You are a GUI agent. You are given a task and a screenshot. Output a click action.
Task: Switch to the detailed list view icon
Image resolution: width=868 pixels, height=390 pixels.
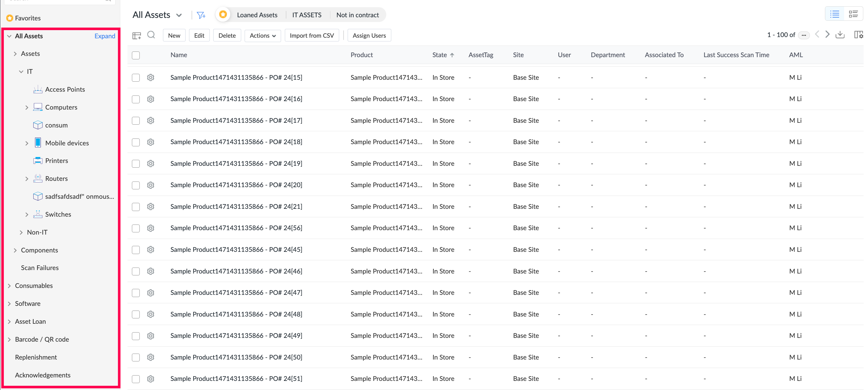(x=853, y=14)
